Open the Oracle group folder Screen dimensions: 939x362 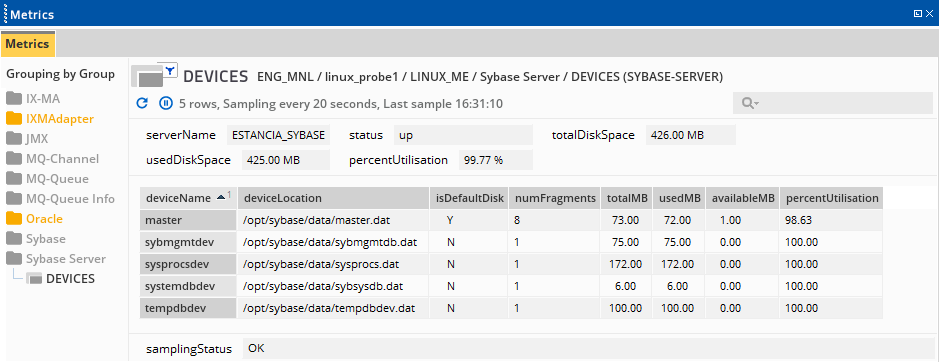[44, 219]
